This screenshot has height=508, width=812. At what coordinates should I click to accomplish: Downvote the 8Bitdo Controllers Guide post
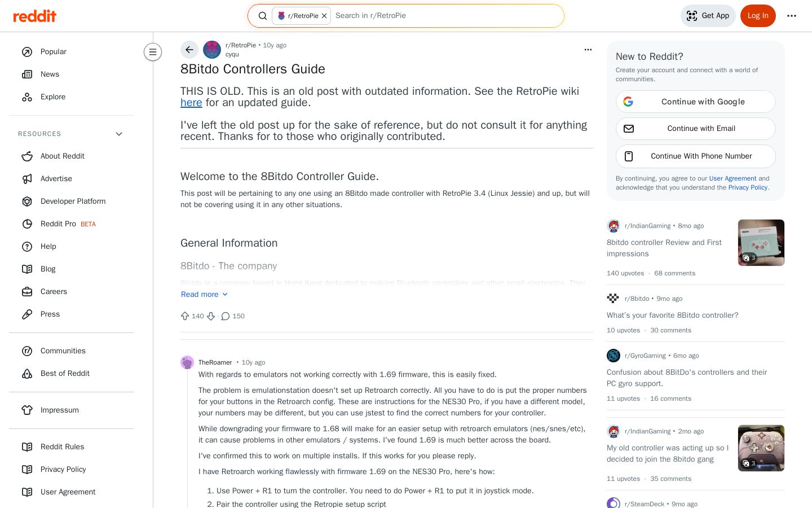211,316
